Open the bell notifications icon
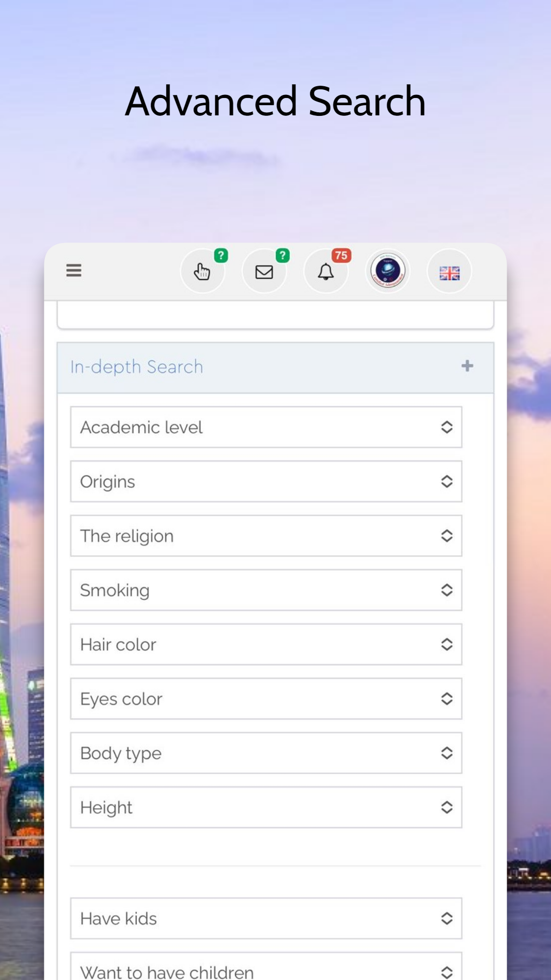Screen dimensions: 551x980 [326, 272]
